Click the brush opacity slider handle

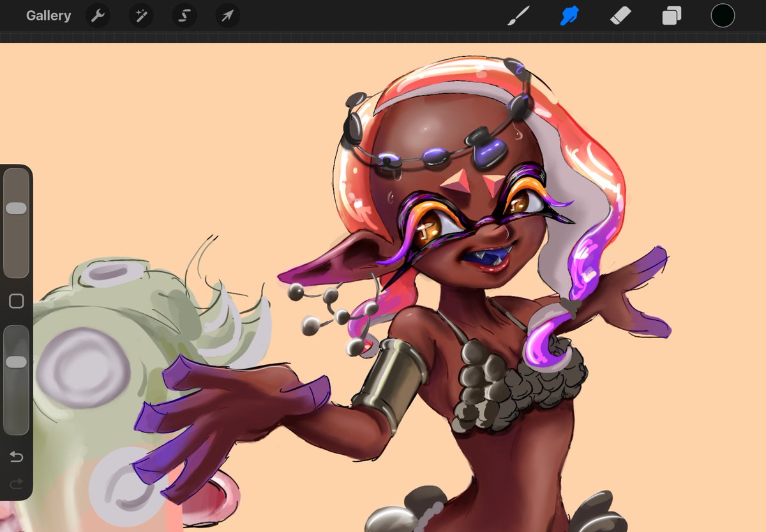tap(16, 362)
